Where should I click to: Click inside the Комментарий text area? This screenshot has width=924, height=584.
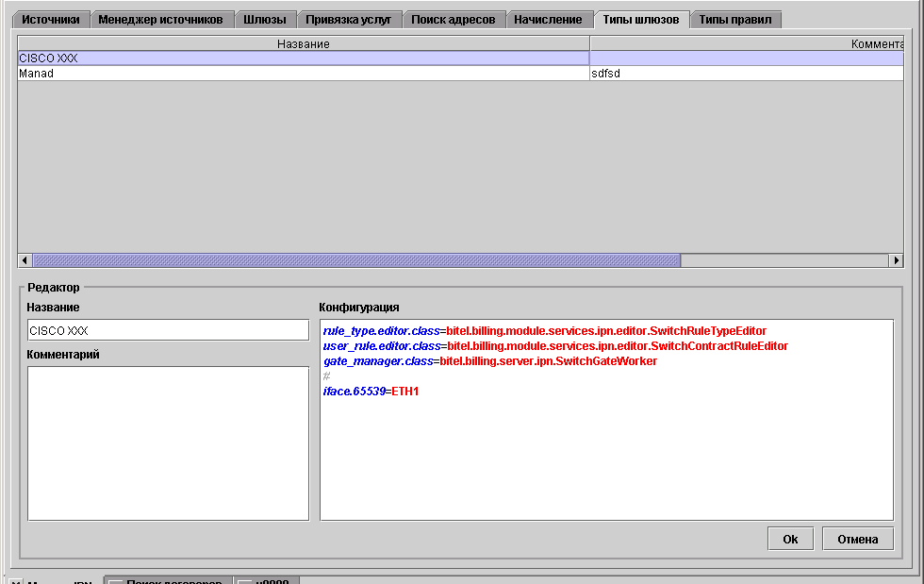168,442
